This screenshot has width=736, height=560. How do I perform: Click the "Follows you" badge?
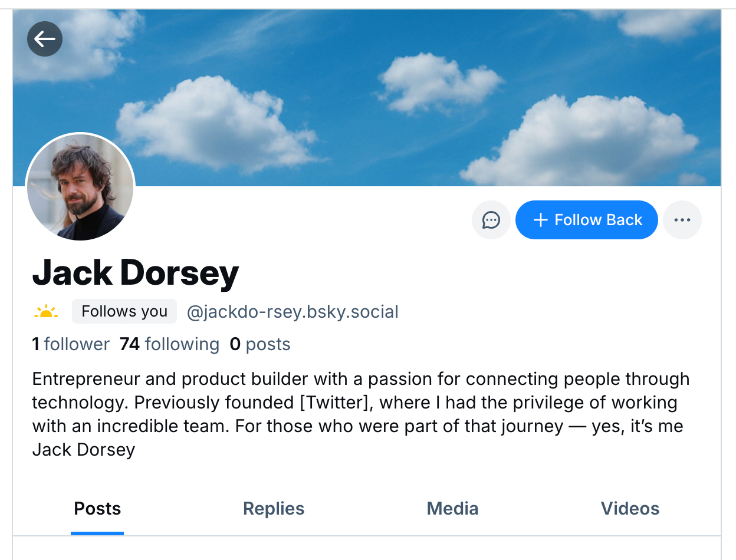[124, 311]
